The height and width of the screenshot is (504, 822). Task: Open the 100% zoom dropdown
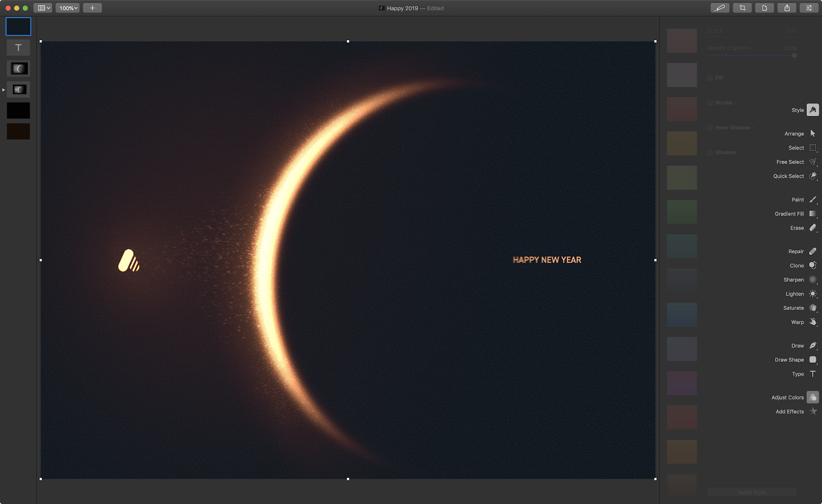[x=68, y=8]
